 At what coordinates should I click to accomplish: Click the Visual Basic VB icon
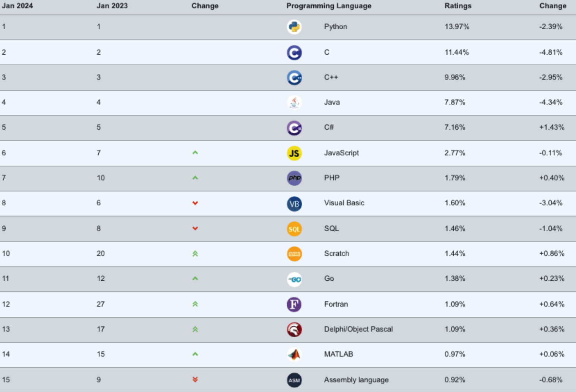pyautogui.click(x=294, y=204)
